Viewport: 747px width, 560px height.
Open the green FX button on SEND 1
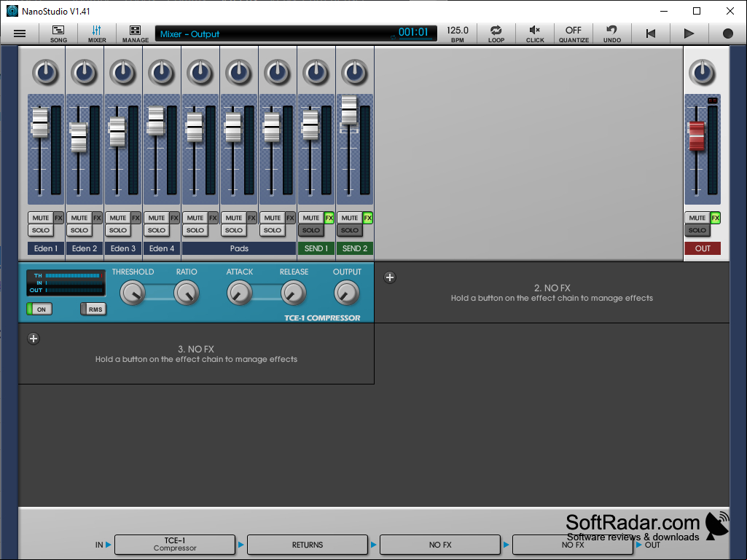click(329, 218)
